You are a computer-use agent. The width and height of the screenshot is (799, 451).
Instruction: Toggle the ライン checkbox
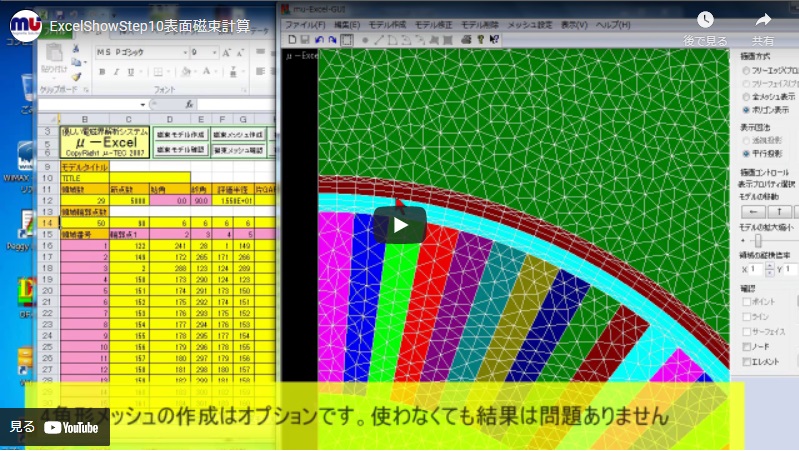point(747,316)
